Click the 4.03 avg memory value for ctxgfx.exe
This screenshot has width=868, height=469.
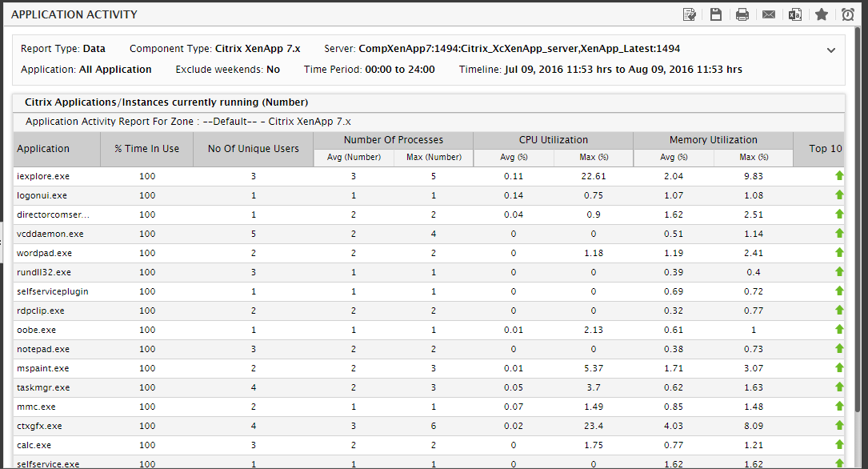click(674, 426)
